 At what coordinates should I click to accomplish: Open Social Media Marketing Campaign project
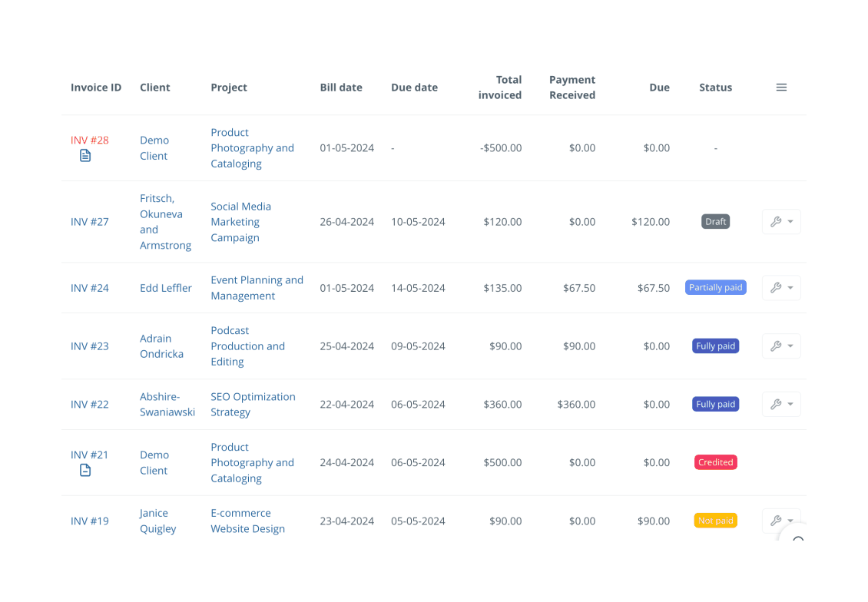[240, 222]
